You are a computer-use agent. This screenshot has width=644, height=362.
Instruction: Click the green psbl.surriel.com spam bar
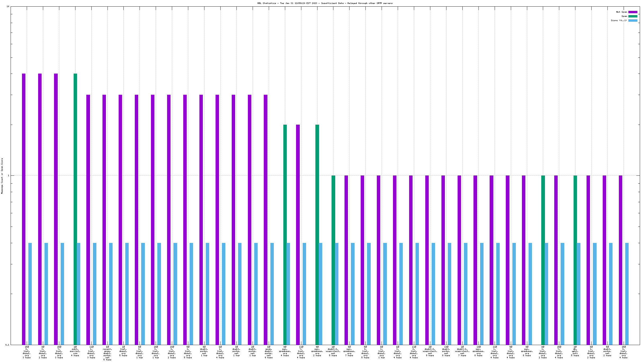[75, 209]
